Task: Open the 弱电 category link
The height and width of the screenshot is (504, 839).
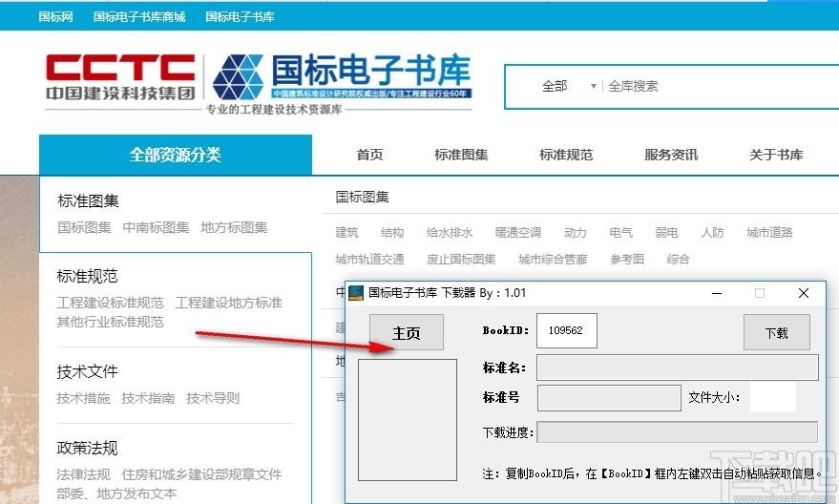Action: click(x=666, y=233)
